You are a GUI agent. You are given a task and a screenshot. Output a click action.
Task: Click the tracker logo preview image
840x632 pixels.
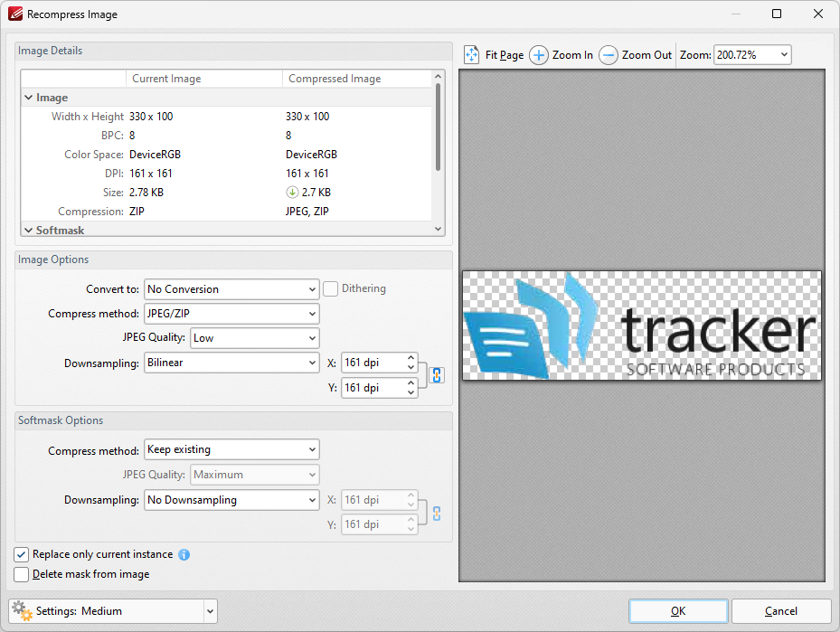pos(642,325)
